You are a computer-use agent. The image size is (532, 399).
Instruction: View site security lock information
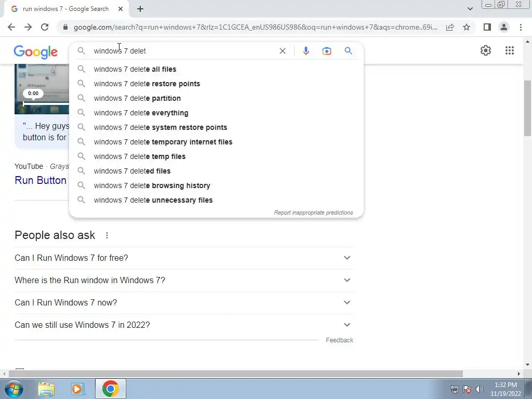coord(65,27)
